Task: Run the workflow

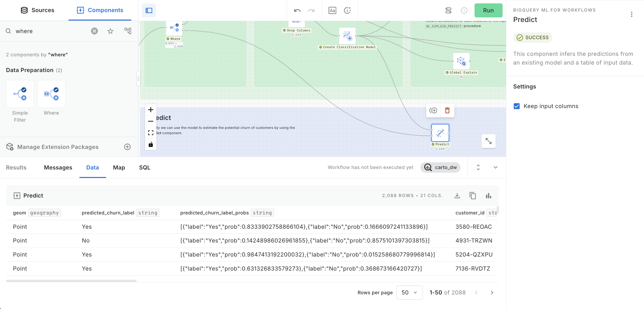Action: pyautogui.click(x=488, y=10)
